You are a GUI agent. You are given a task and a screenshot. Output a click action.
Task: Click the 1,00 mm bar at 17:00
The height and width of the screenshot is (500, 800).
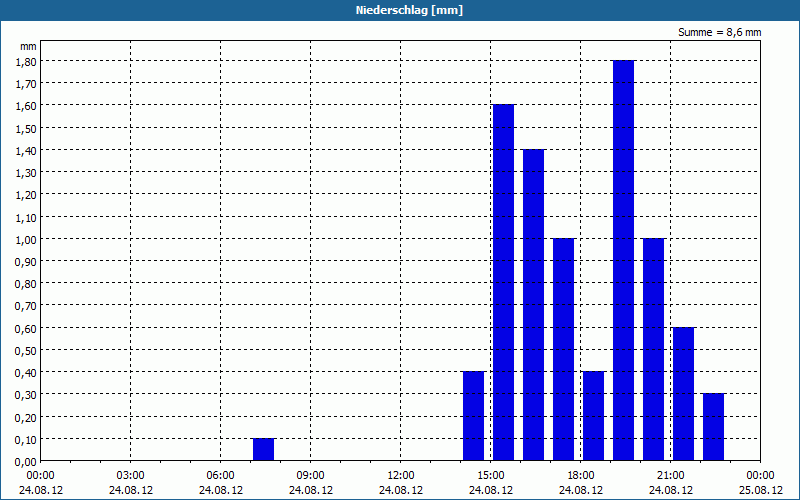(x=564, y=349)
